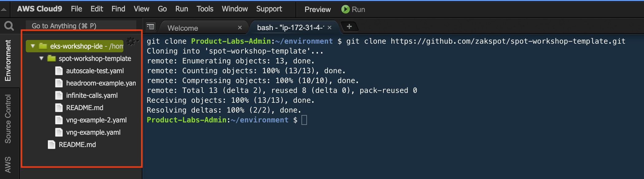The width and height of the screenshot is (644, 179).
Task: Click the green Run play icon
Action: tap(345, 9)
